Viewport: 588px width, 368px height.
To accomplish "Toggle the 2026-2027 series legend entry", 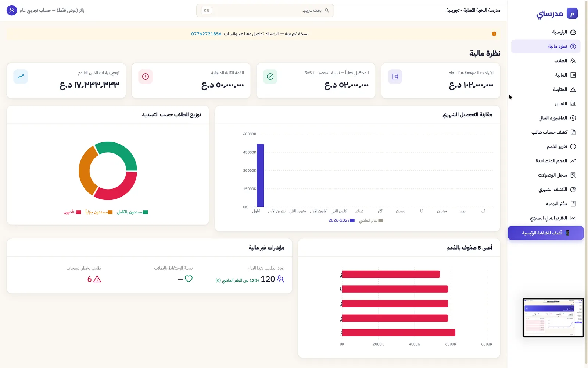I will (341, 220).
